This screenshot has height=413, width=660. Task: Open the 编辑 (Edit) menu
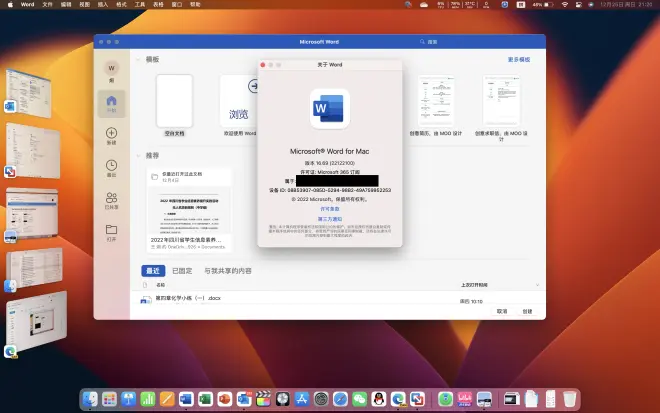tap(66, 5)
